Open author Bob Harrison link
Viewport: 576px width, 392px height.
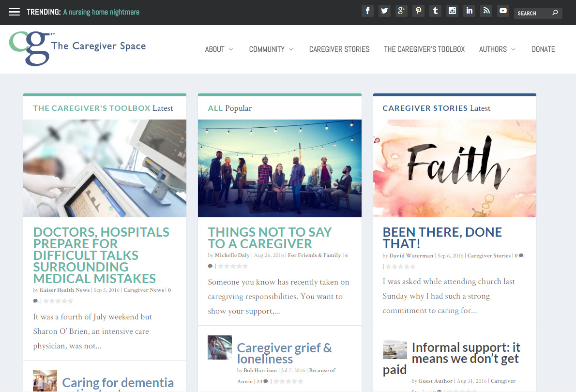260,370
